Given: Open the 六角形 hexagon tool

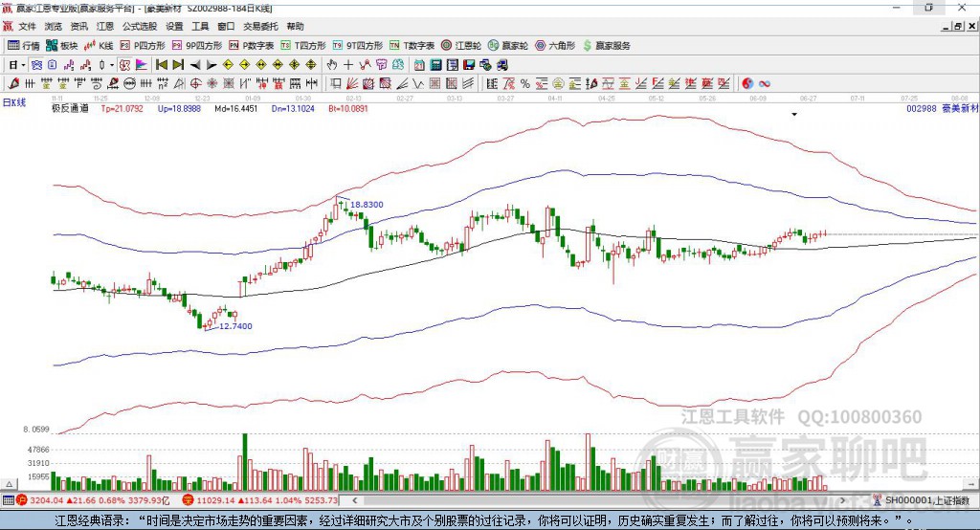Looking at the screenshot, I should [555, 46].
